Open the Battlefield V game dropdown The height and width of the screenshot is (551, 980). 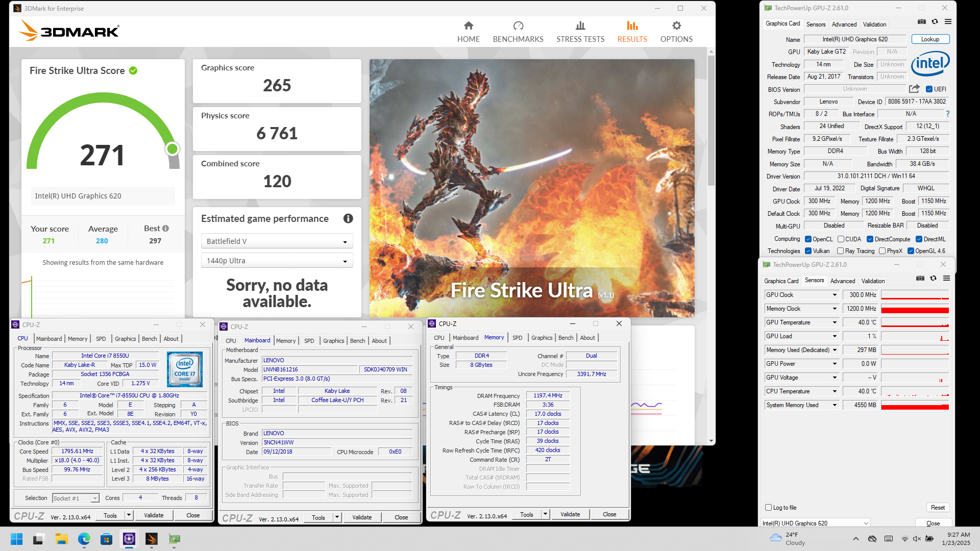point(277,241)
